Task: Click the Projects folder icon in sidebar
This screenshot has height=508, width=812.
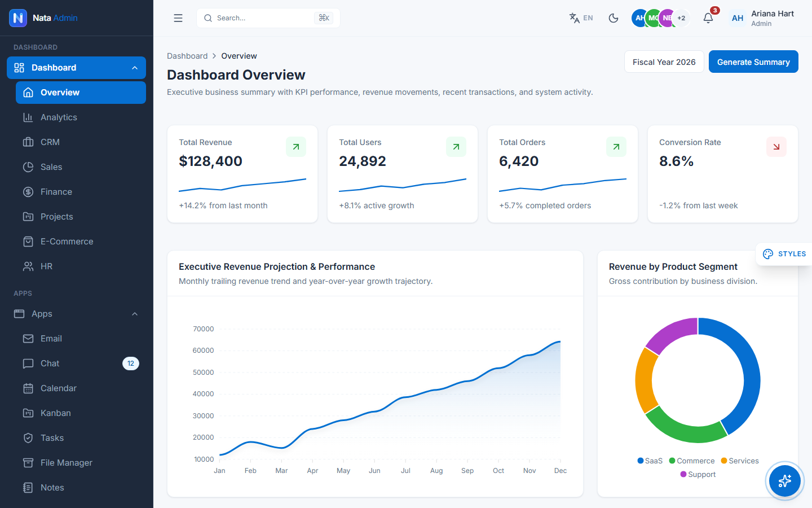Action: pos(28,217)
